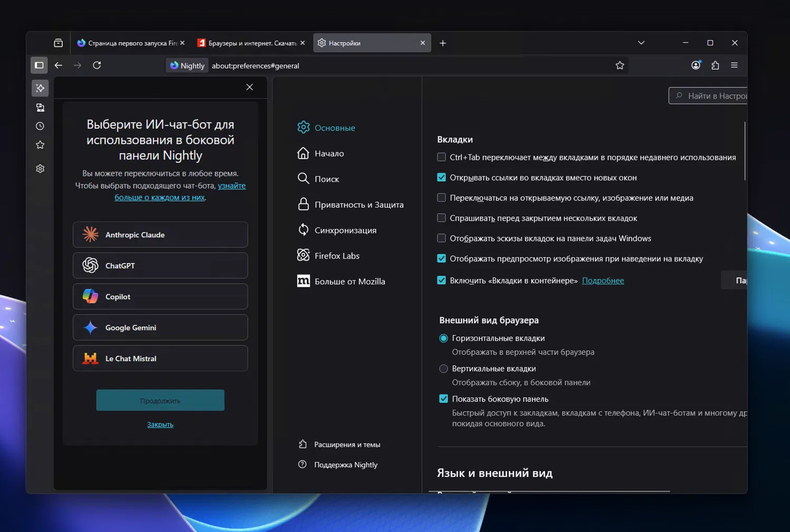Viewport: 790px width, 532px height.
Task: Expand the list all tabs chevron
Action: (x=641, y=43)
